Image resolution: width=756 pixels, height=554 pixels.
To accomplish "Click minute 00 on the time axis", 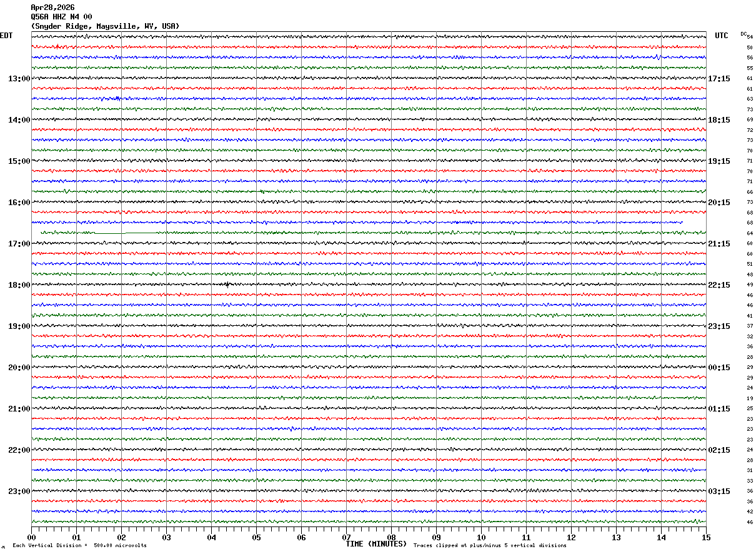I will pyautogui.click(x=31, y=537).
